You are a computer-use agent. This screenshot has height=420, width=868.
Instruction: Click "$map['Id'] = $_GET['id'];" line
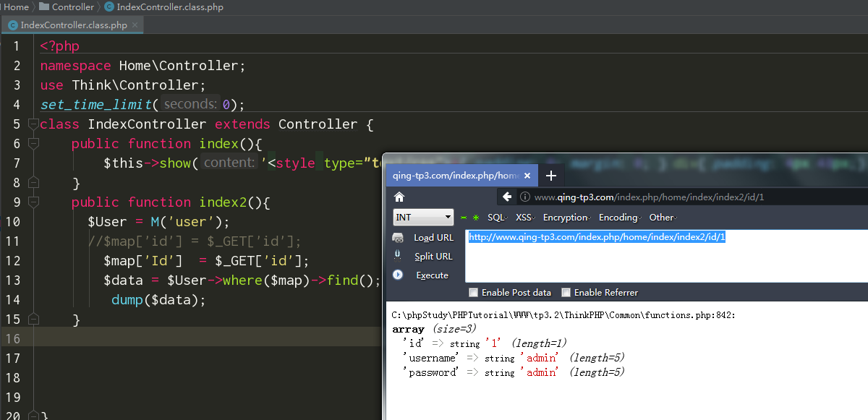pyautogui.click(x=206, y=260)
